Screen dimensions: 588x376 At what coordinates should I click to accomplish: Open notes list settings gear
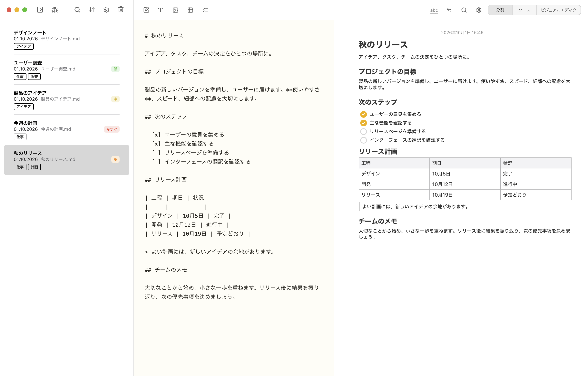tap(106, 10)
